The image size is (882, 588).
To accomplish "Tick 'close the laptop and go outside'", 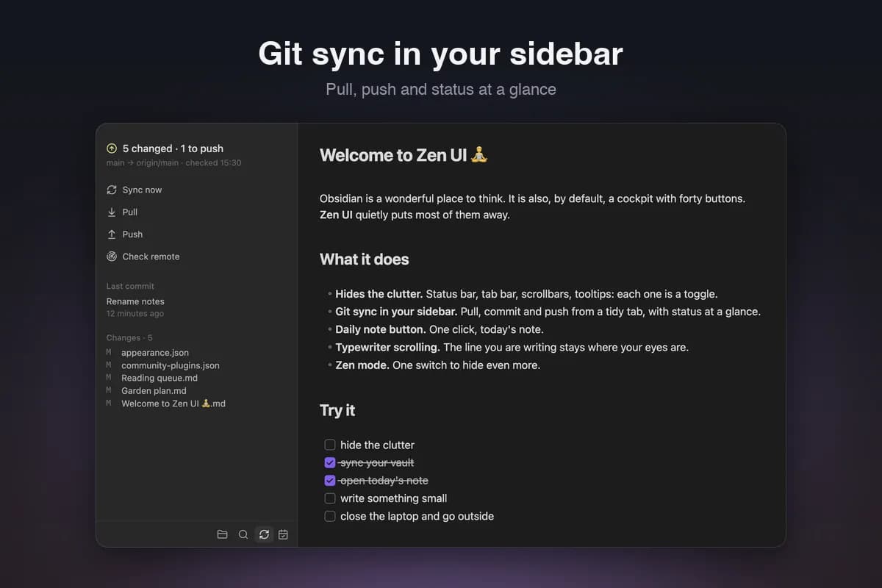I will (x=330, y=516).
